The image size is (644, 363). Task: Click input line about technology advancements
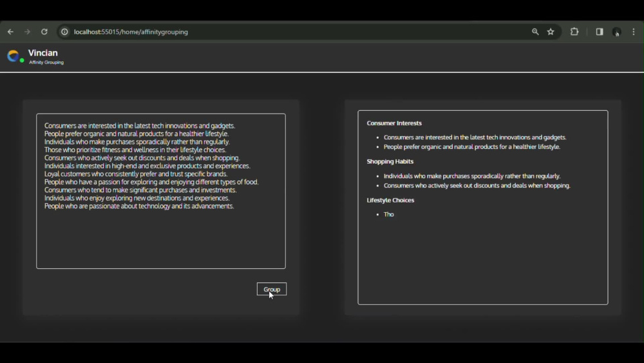pyautogui.click(x=139, y=206)
